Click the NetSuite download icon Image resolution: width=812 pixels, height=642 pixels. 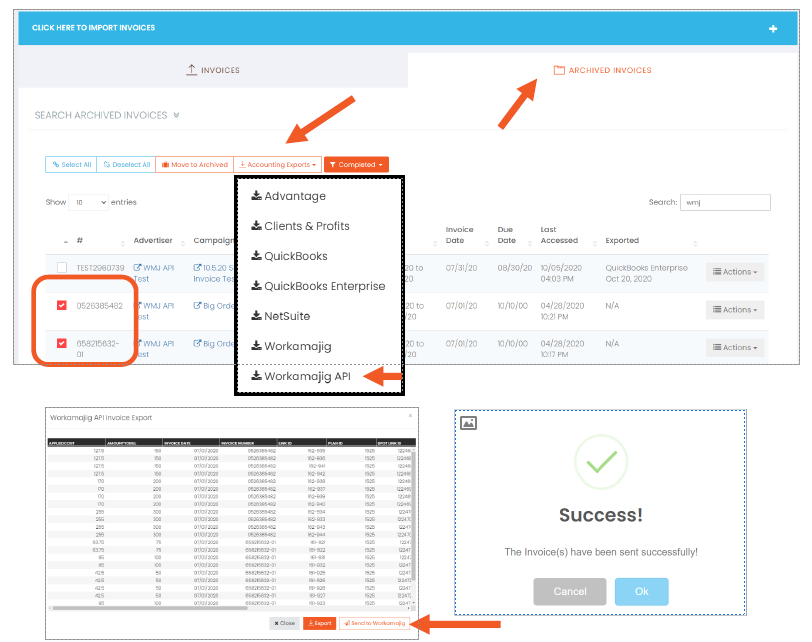tap(256, 315)
